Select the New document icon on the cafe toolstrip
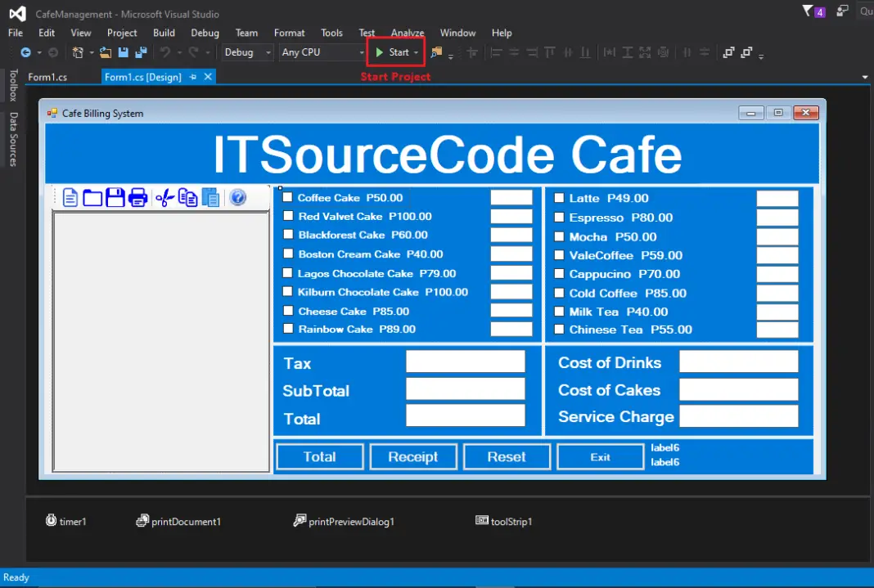Image resolution: width=874 pixels, height=588 pixels. point(70,196)
